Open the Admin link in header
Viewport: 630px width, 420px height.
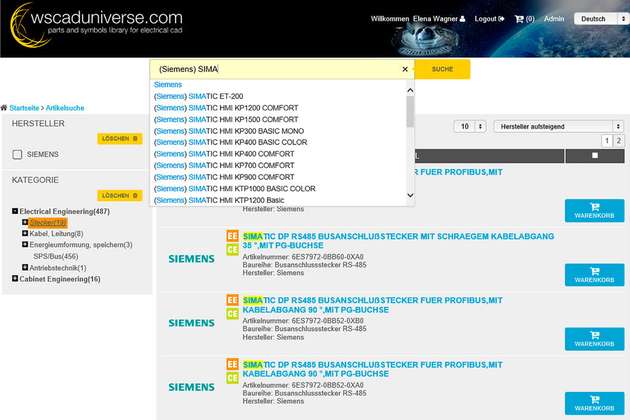pos(554,19)
